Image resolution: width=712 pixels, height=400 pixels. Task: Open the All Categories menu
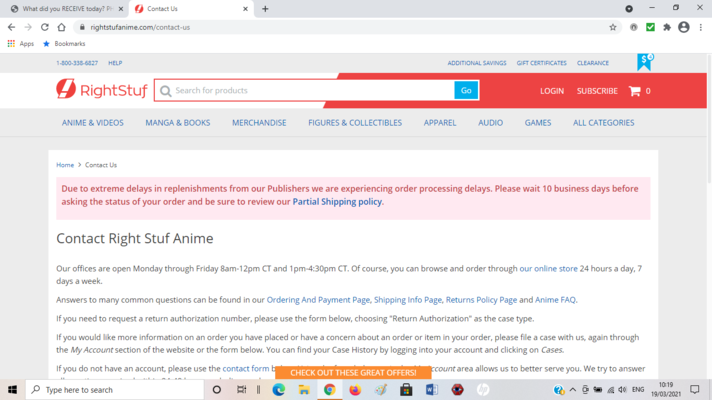(603, 123)
